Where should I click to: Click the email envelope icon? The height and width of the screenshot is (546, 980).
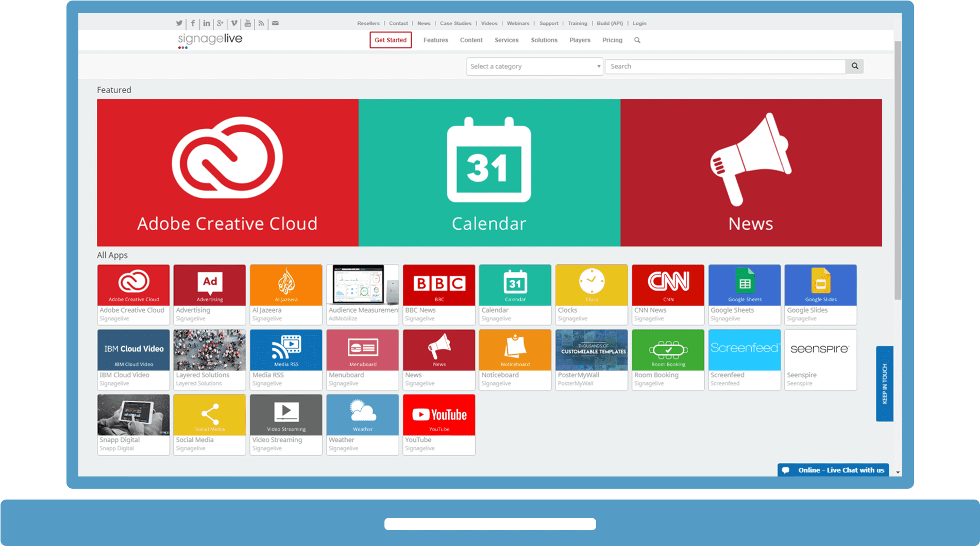(275, 23)
